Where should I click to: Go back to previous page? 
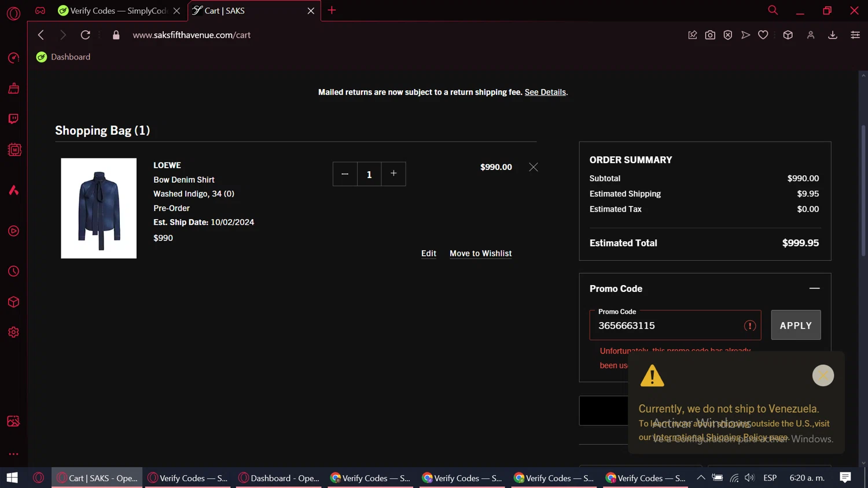click(x=41, y=35)
